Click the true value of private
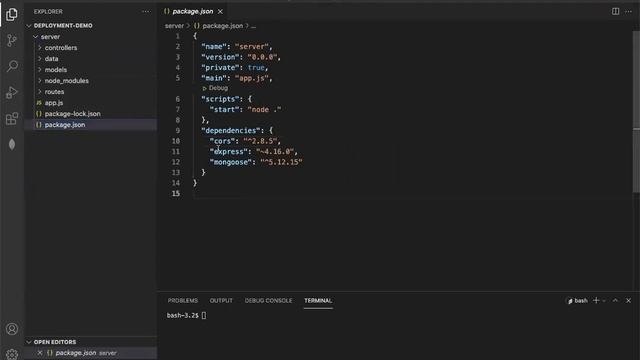Image resolution: width=640 pixels, height=360 pixels. click(x=256, y=68)
